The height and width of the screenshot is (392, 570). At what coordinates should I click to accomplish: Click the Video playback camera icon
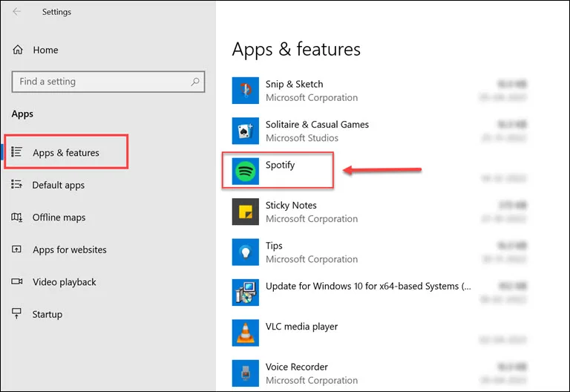(x=17, y=281)
